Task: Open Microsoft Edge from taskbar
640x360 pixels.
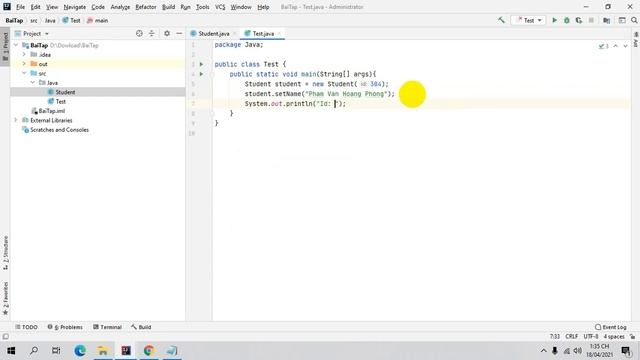Action: (x=80, y=351)
